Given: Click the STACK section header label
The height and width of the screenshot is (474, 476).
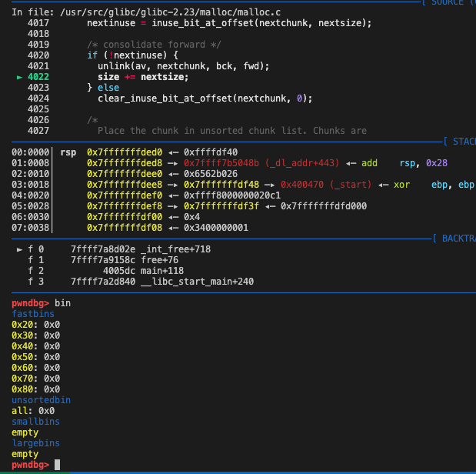Looking at the screenshot, I should [464, 142].
